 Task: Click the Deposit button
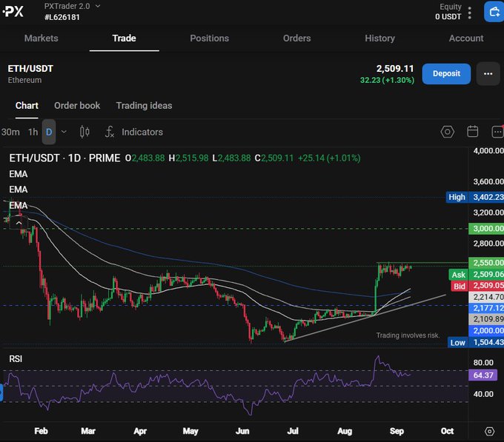click(x=446, y=74)
